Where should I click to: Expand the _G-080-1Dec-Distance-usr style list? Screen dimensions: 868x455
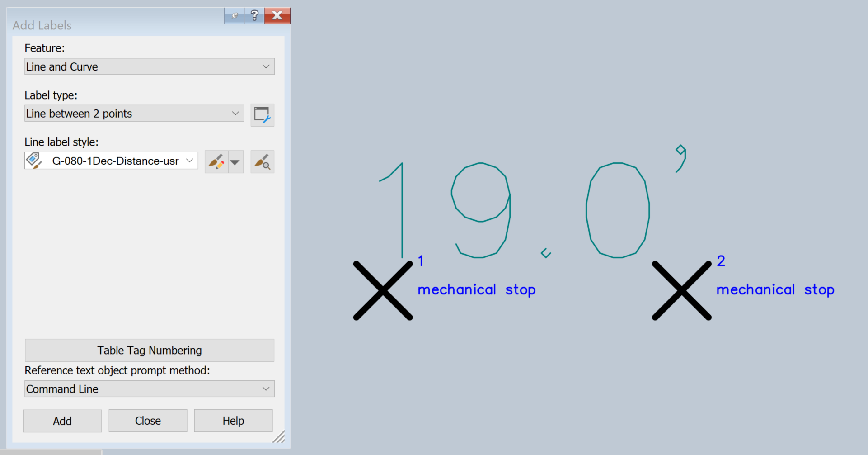[189, 161]
